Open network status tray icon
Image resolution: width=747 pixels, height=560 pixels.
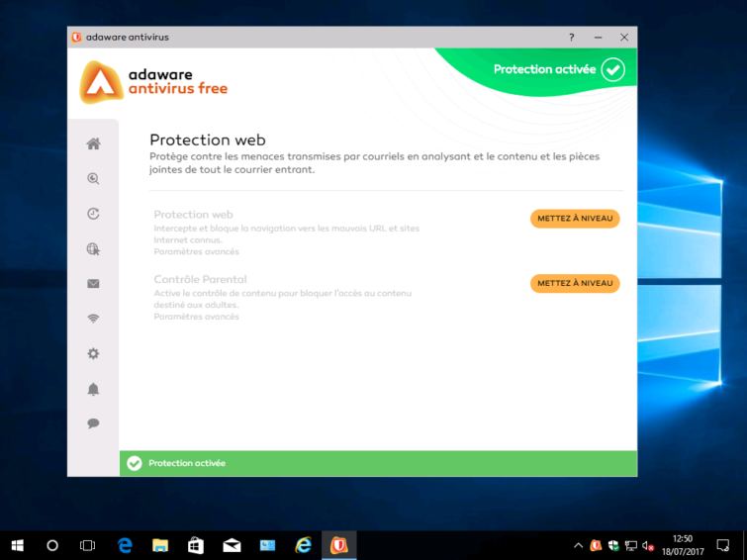(631, 545)
